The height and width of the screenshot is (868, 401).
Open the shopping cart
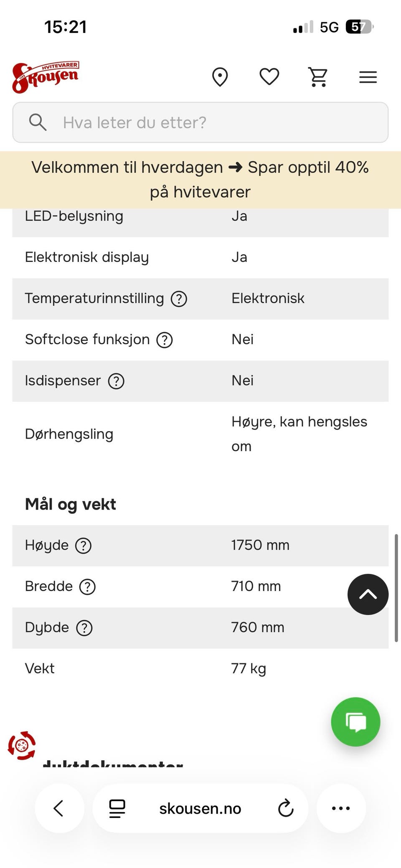318,77
